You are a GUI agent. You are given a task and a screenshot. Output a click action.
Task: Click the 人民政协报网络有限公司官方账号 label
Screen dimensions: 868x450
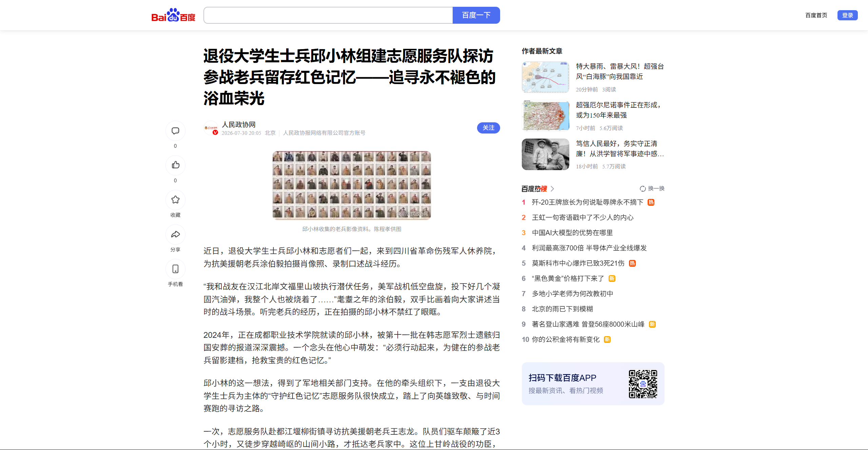[x=324, y=133]
